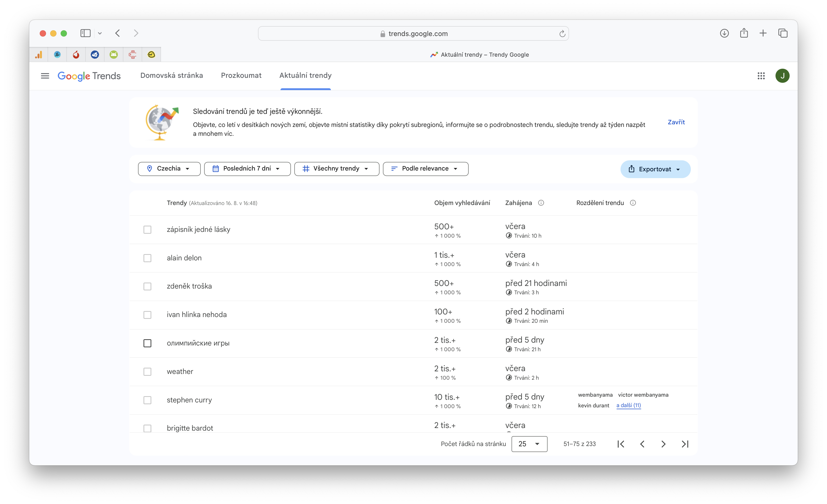This screenshot has height=504, width=827.
Task: Switch to the Prozkoumat tab
Action: pos(241,75)
